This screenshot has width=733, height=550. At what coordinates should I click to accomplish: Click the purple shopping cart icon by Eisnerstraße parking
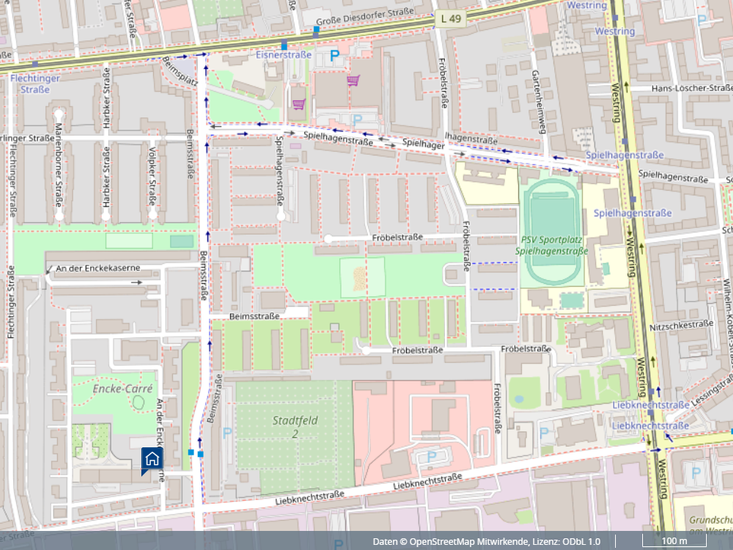352,81
